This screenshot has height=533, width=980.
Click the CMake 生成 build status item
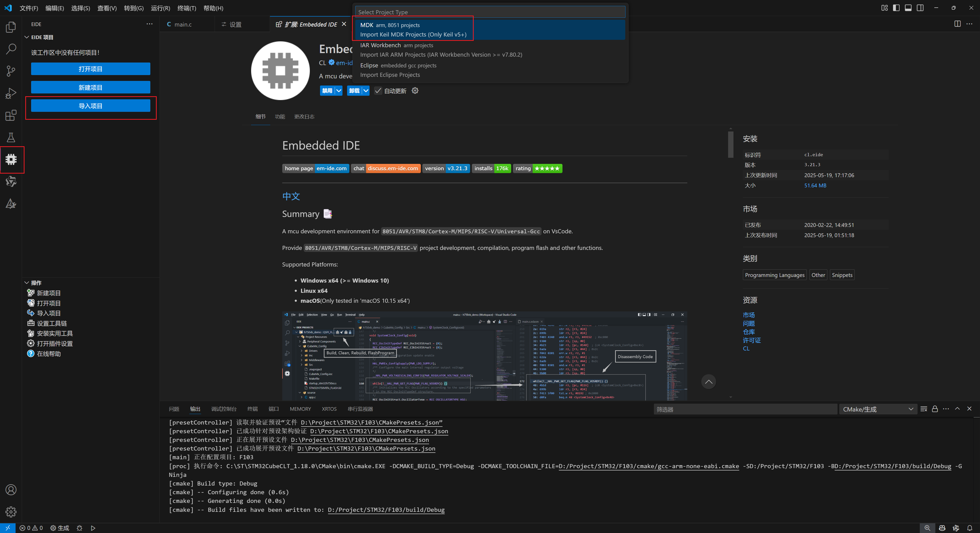pyautogui.click(x=60, y=528)
